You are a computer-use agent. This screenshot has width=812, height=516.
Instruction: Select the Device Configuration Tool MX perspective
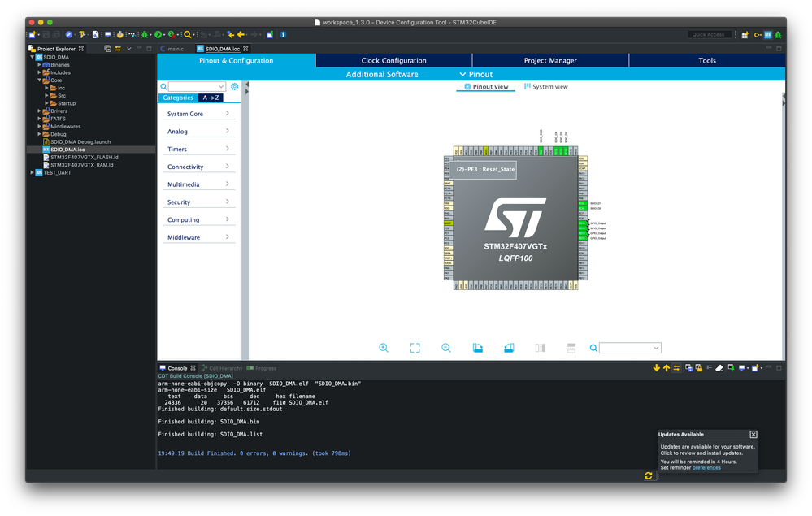[768, 35]
